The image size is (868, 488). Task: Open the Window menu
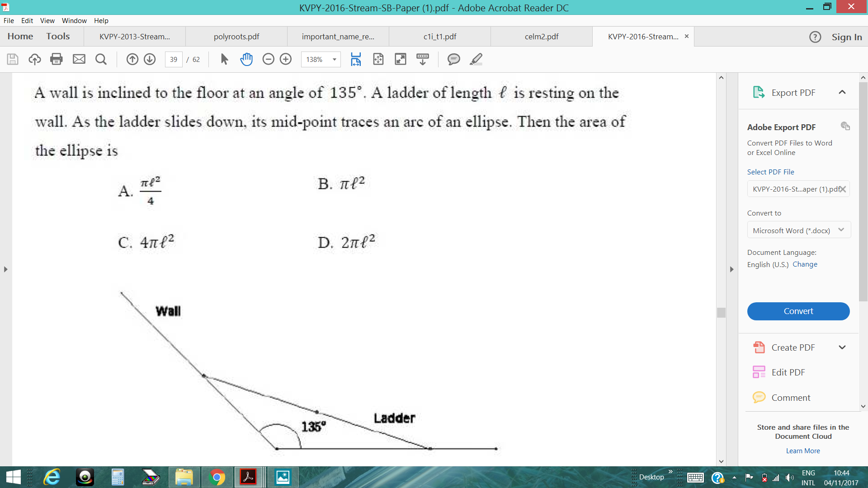74,21
